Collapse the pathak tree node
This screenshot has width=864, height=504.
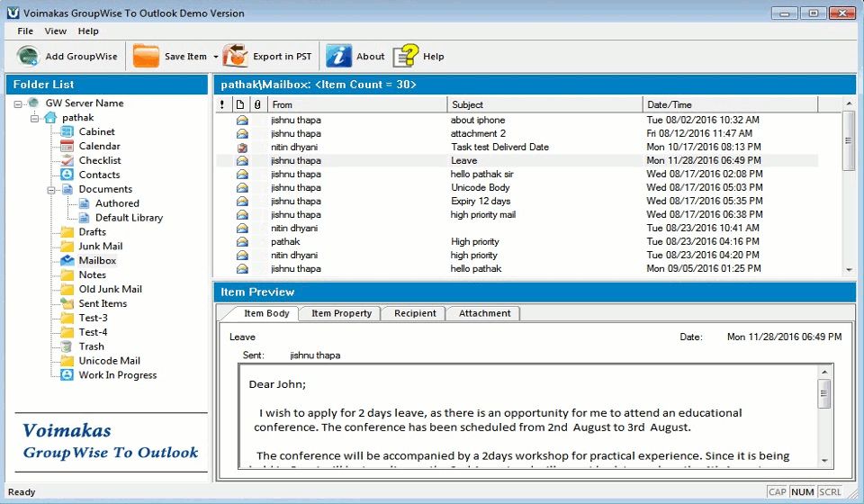coord(35,118)
